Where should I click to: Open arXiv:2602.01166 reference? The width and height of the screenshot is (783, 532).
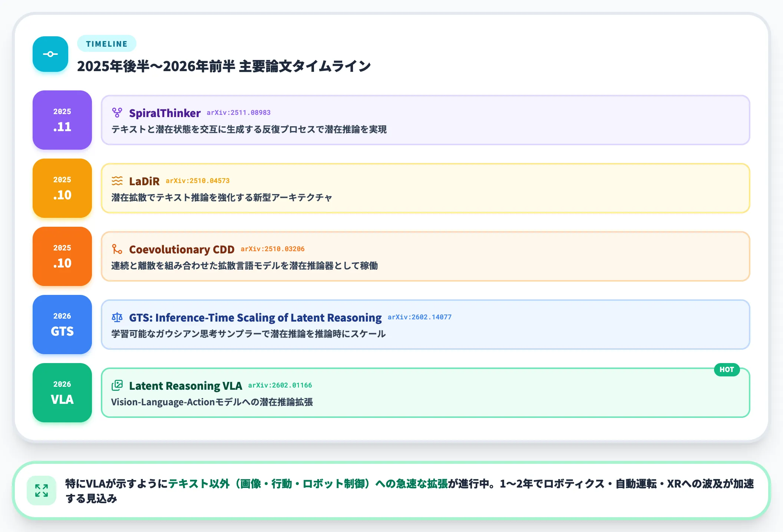pyautogui.click(x=280, y=385)
